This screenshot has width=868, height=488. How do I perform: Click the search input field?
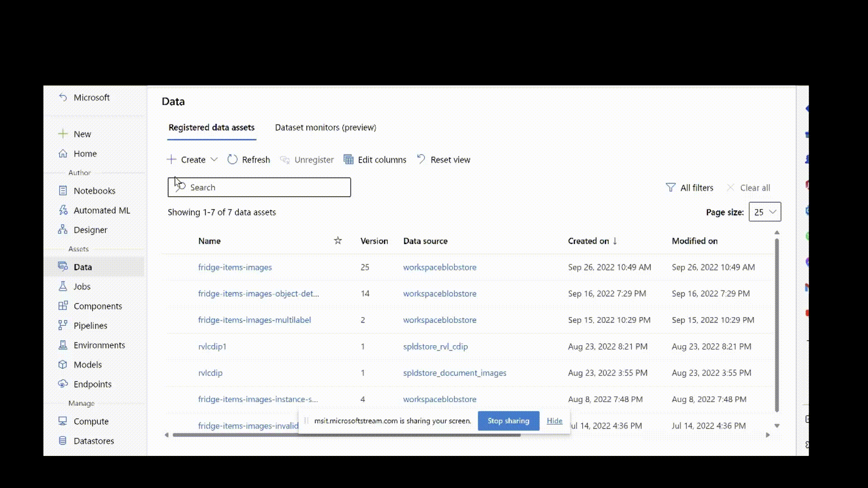(259, 187)
